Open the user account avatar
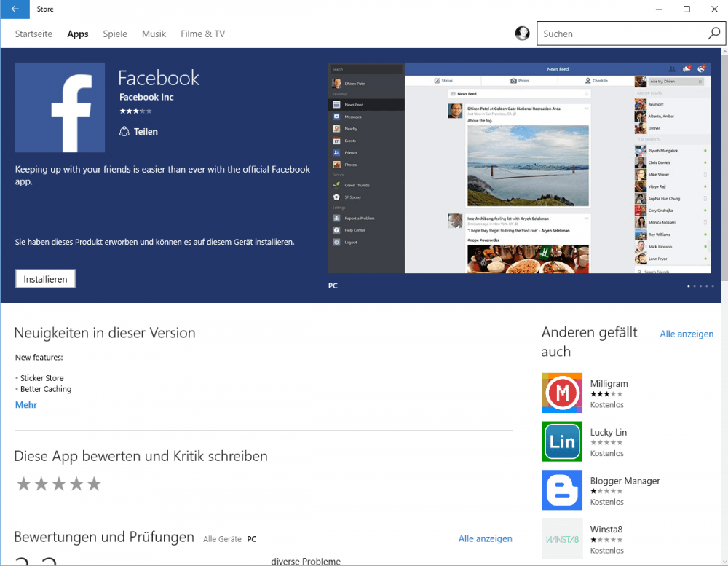Screen dimensions: 728x566 [x=522, y=34]
